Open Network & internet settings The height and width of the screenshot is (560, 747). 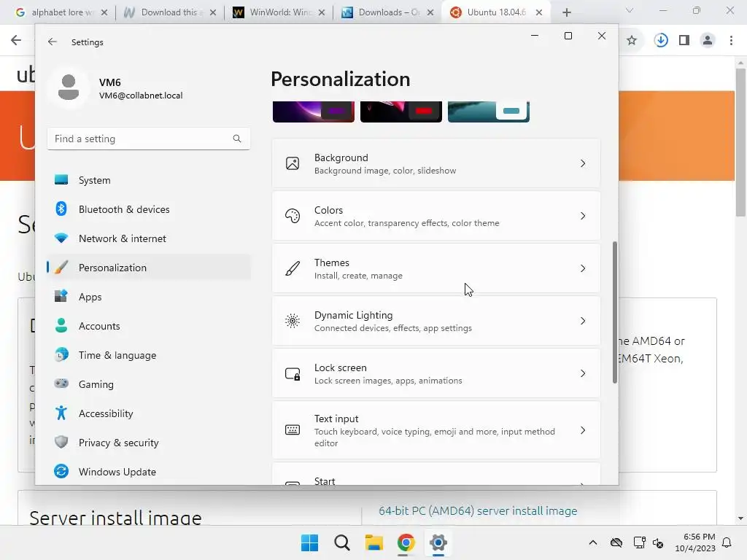tap(149, 238)
